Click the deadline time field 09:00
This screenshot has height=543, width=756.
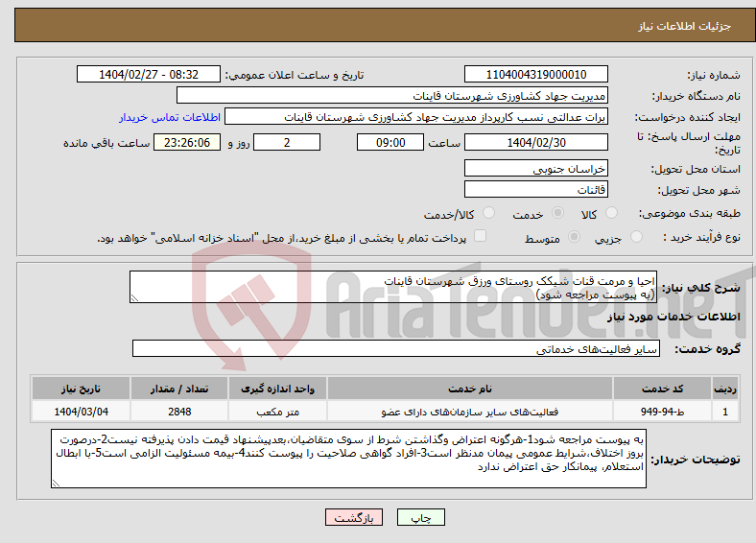click(x=390, y=142)
